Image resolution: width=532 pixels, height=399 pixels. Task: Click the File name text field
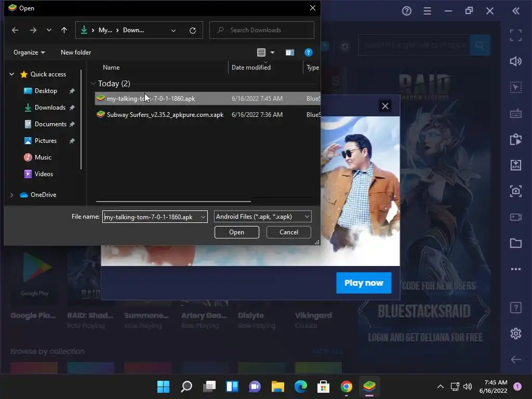(151, 217)
